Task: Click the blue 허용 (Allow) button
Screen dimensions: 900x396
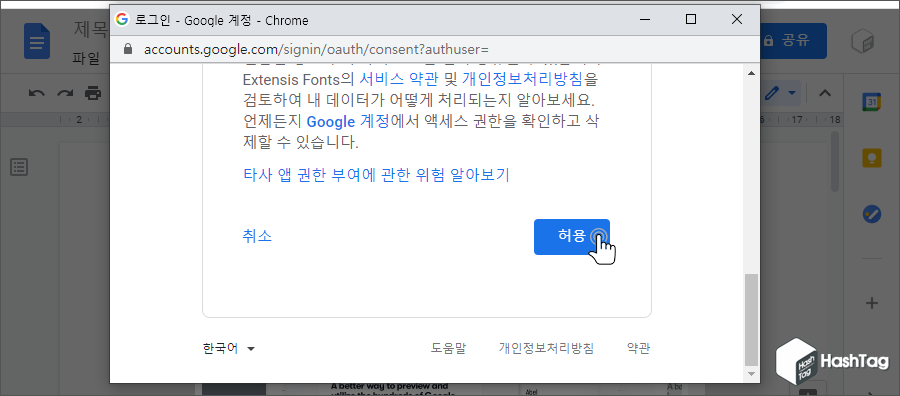Action: [x=572, y=236]
